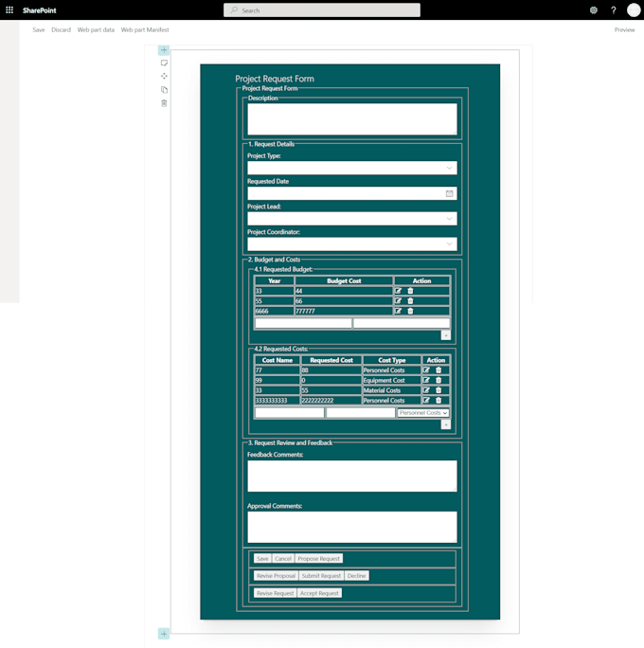Viewport: 644px width, 648px height.
Task: Delete the Material Costs row
Action: click(x=438, y=390)
